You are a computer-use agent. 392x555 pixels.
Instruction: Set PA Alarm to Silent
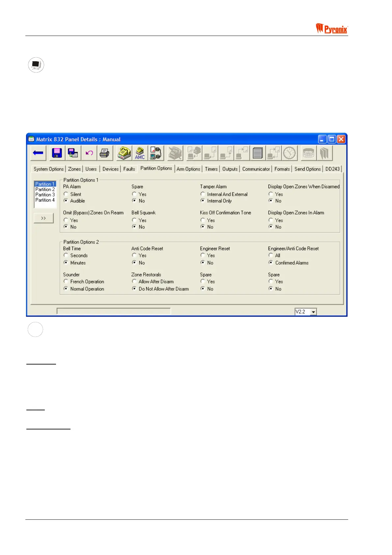[66, 194]
